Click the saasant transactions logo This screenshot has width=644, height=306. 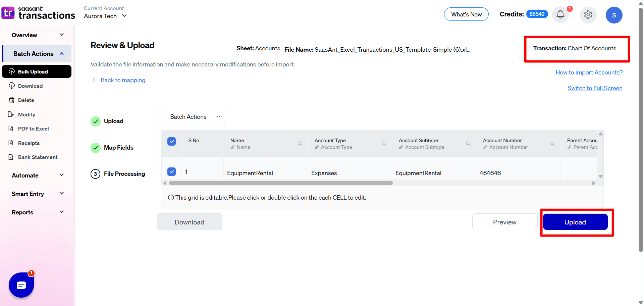[x=38, y=13]
